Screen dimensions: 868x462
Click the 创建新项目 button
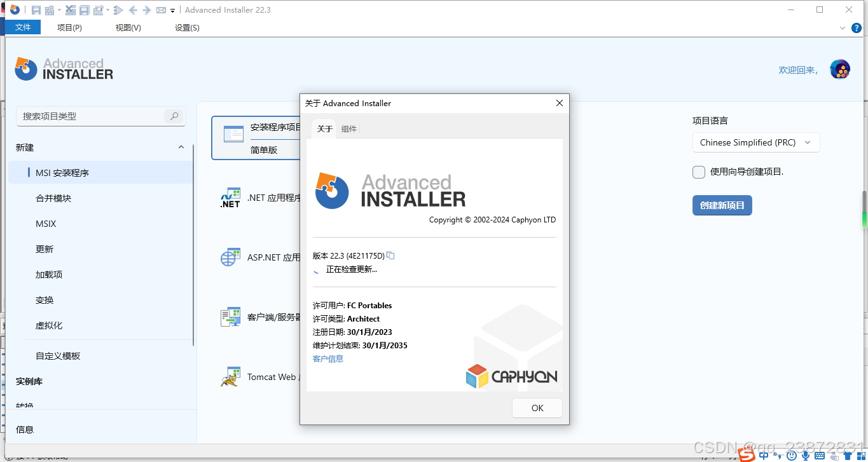coord(722,205)
